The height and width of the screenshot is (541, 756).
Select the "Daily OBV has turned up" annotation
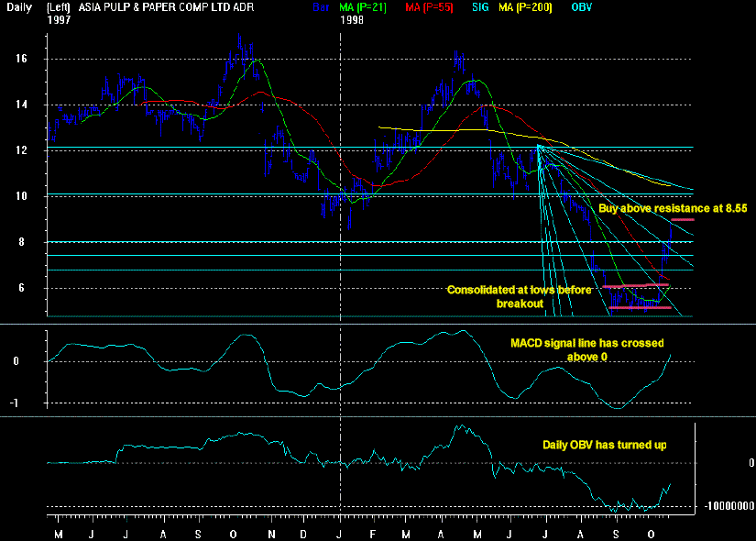(x=605, y=445)
